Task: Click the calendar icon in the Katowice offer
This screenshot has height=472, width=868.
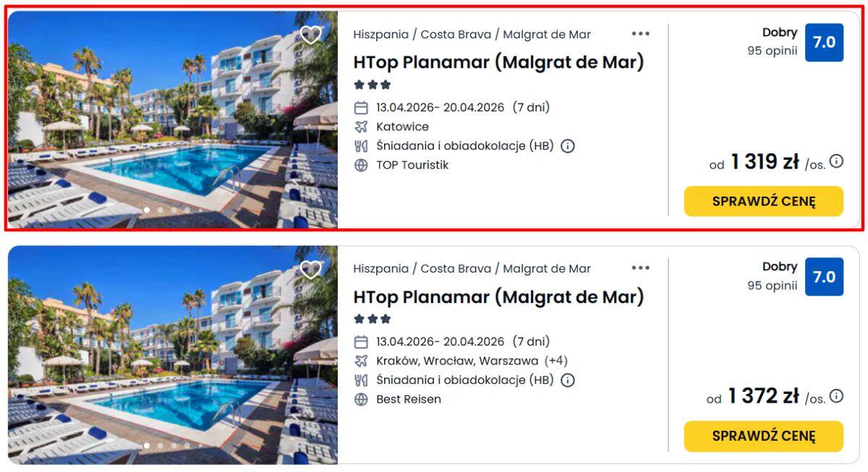Action: click(x=361, y=108)
